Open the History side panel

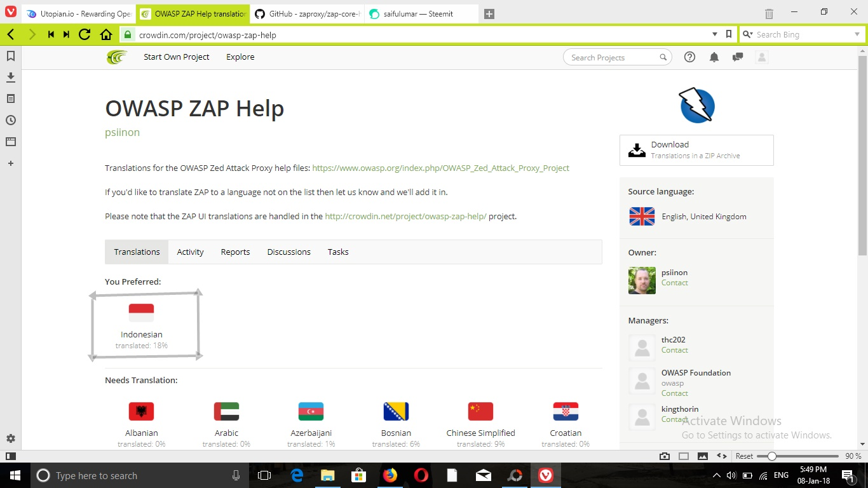[11, 120]
